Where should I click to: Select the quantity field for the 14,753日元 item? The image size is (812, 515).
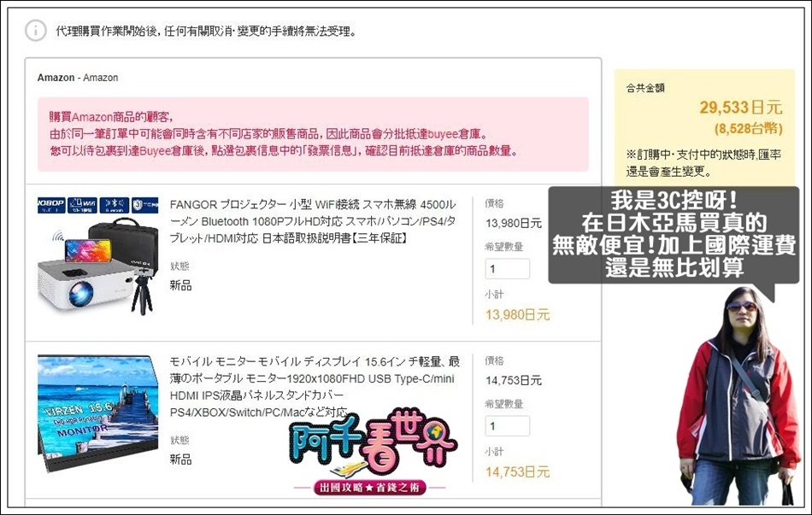(x=508, y=426)
